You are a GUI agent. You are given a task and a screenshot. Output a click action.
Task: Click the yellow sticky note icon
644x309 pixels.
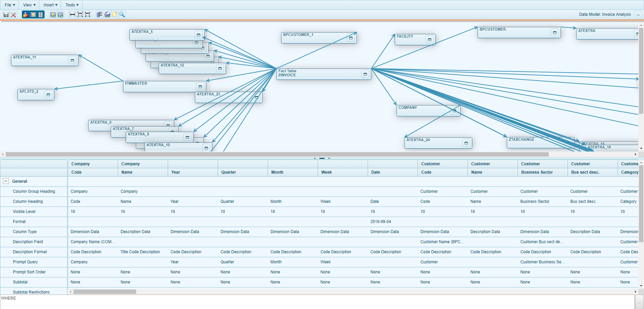pos(115,14)
